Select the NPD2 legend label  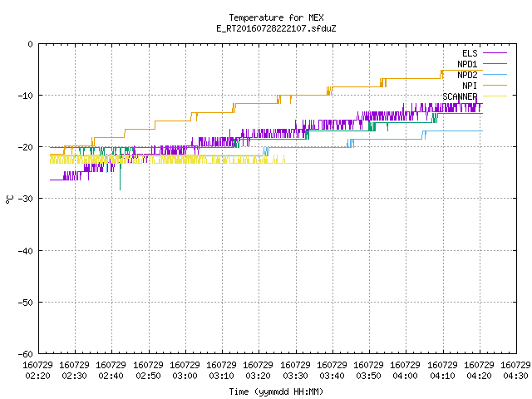pyautogui.click(x=467, y=75)
